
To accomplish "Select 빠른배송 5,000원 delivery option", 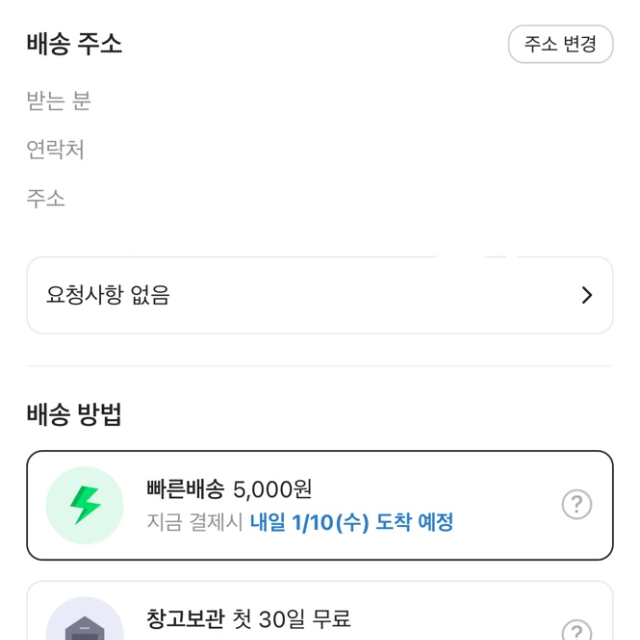I will tap(320, 505).
